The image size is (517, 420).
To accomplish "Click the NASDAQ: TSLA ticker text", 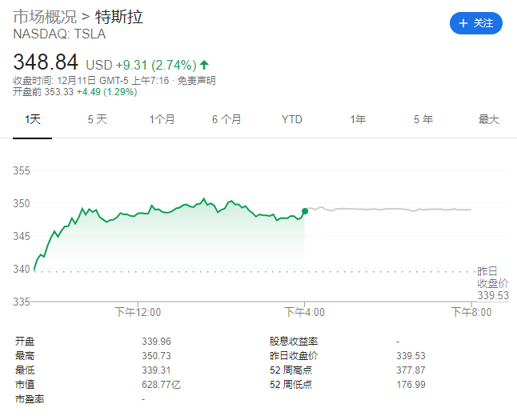I will tap(59, 34).
